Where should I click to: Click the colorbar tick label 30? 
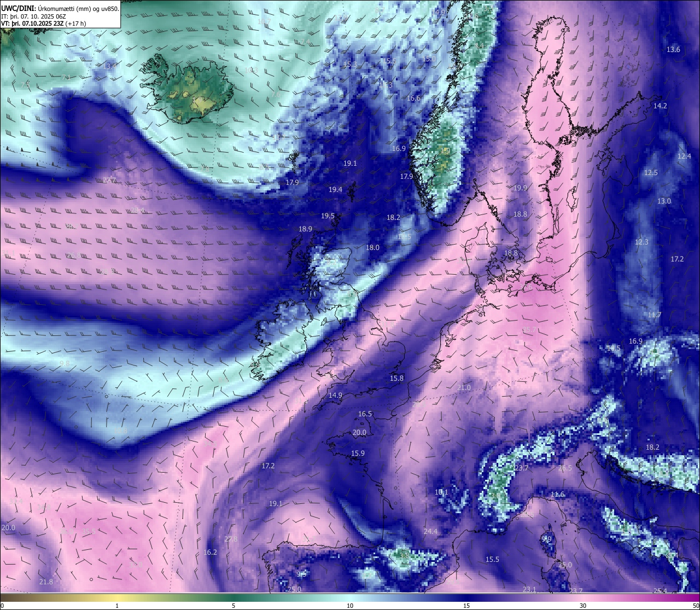[583, 606]
